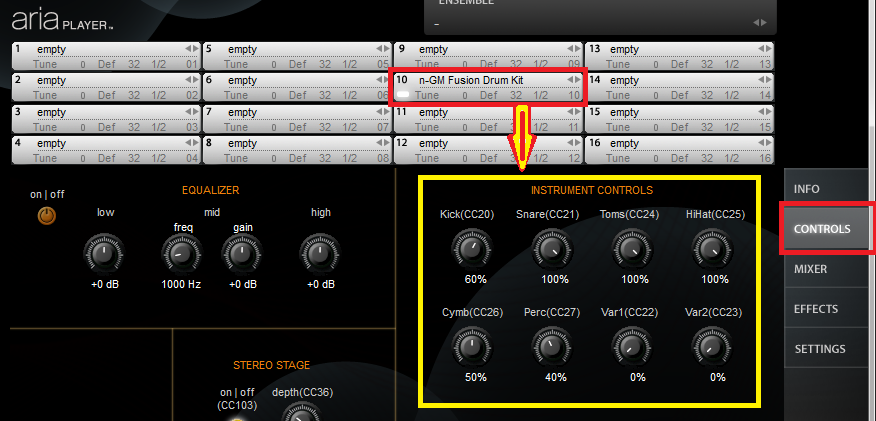Click the Toms(CC24) knob

[632, 249]
